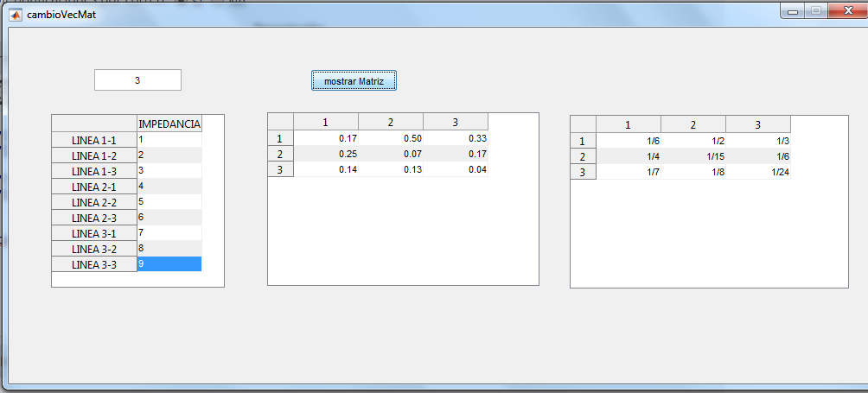Select column 2 header in decimal matrix
This screenshot has height=393, width=868.
391,122
